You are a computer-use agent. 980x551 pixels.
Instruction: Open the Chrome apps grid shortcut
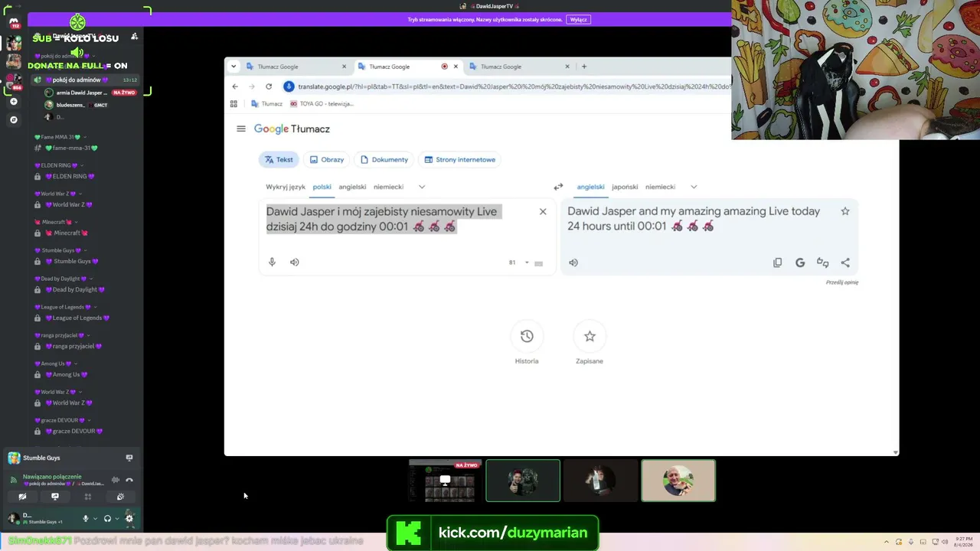(x=234, y=103)
